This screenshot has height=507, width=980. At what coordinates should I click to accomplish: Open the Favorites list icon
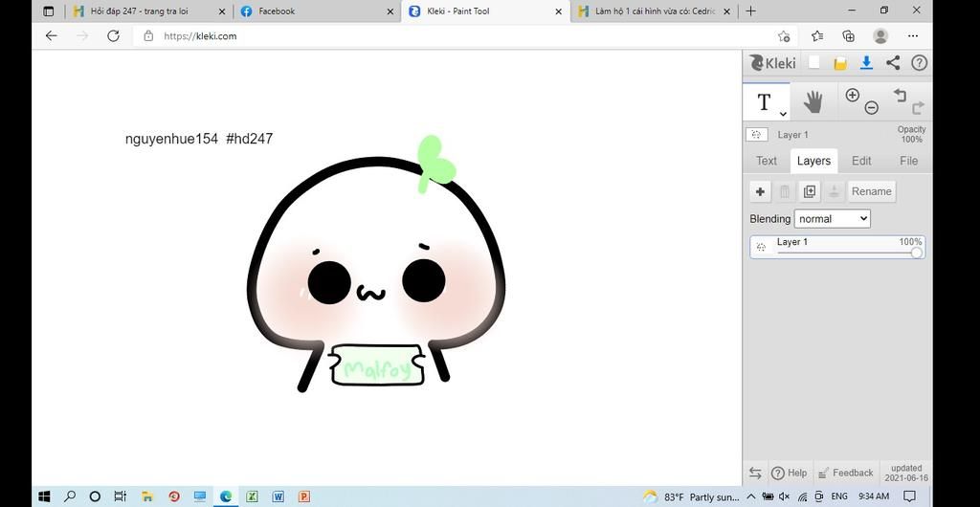[817, 36]
